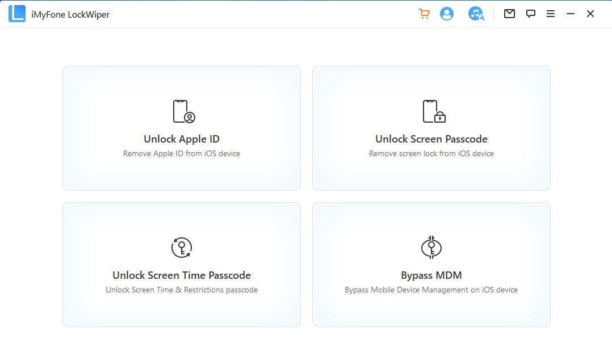Close the LockWiper window
612x364 pixels.
pyautogui.click(x=590, y=14)
